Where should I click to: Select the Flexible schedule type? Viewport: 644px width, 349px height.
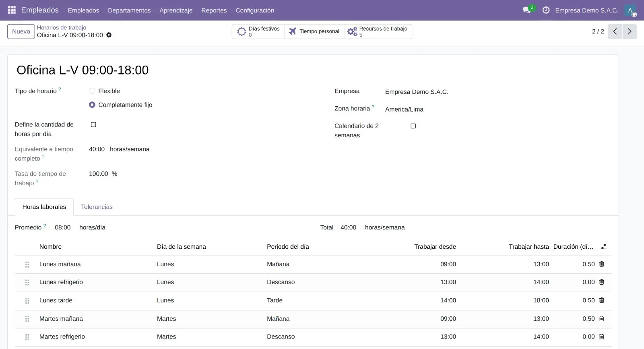point(92,91)
